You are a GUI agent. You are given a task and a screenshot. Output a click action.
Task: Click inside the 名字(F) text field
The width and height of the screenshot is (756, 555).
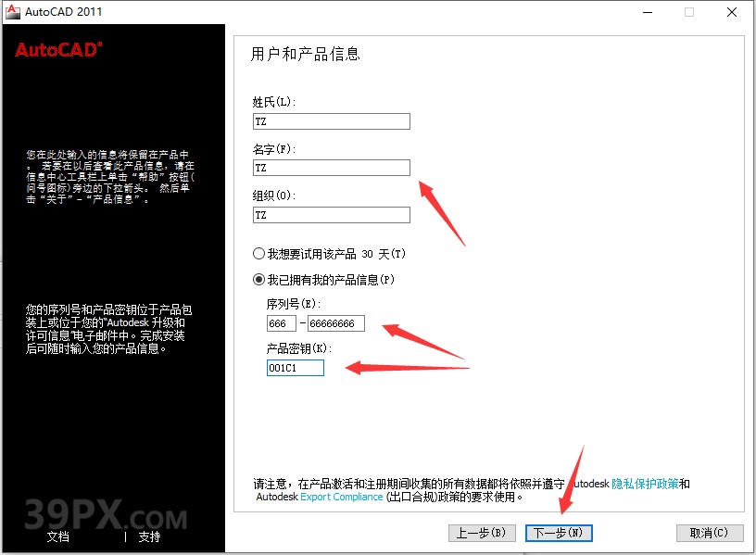coord(331,168)
